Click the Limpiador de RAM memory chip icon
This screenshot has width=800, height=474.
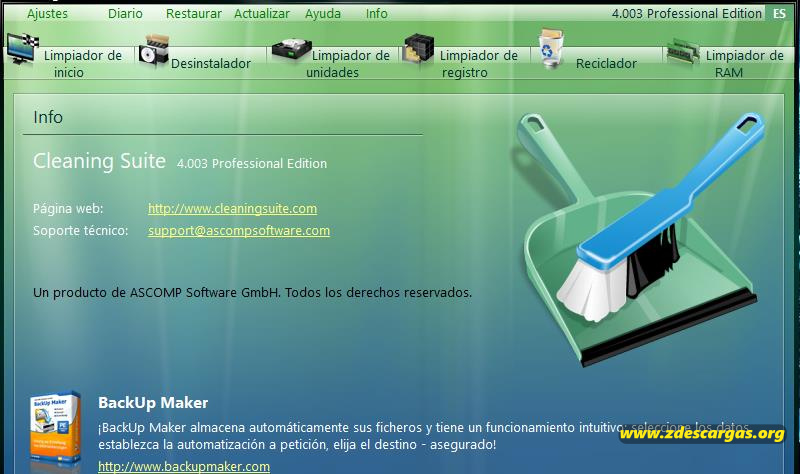point(683,51)
